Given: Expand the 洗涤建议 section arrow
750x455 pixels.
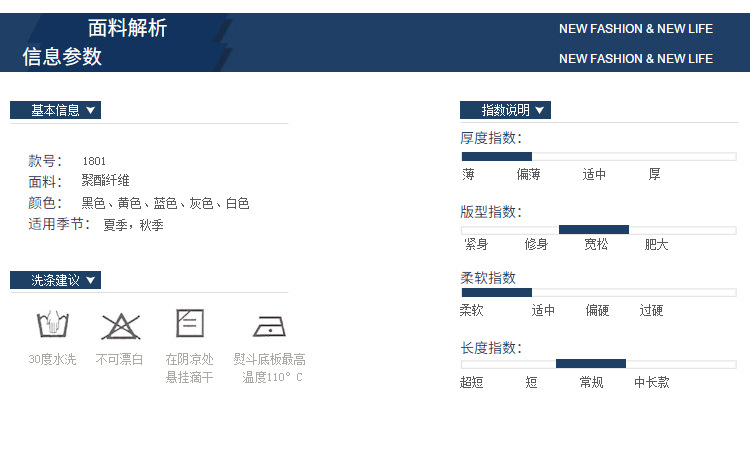Looking at the screenshot, I should click(x=90, y=280).
